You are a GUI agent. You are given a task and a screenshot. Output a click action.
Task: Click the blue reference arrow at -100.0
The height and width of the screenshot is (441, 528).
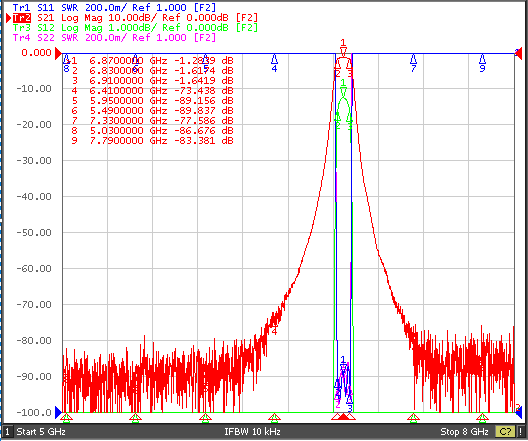click(58, 412)
